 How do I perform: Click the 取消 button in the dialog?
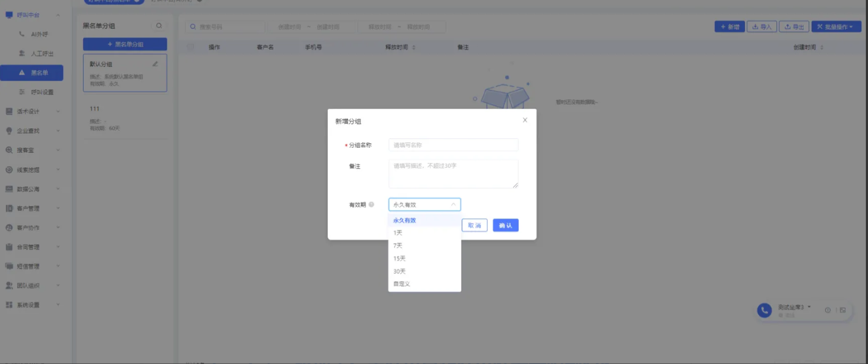pos(474,225)
